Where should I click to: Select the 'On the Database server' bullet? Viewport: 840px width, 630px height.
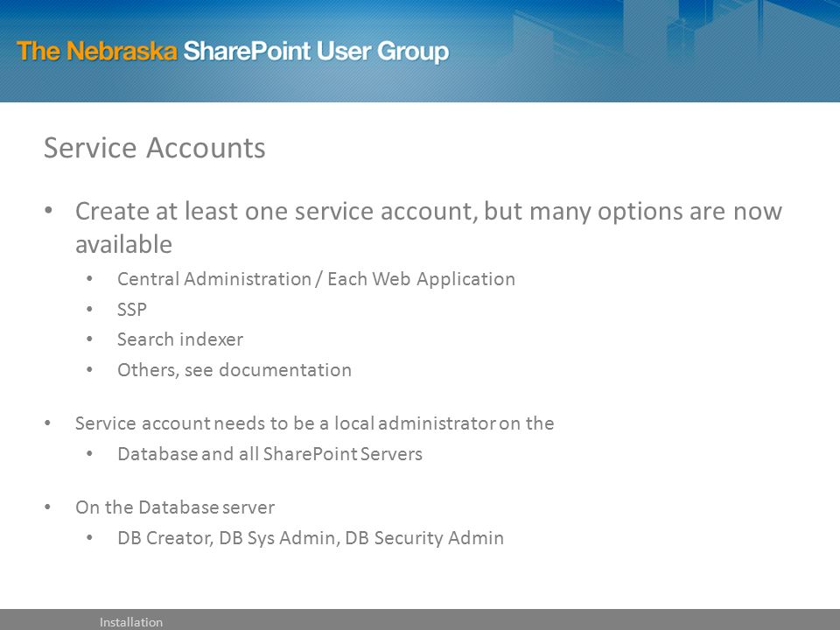click(x=175, y=507)
